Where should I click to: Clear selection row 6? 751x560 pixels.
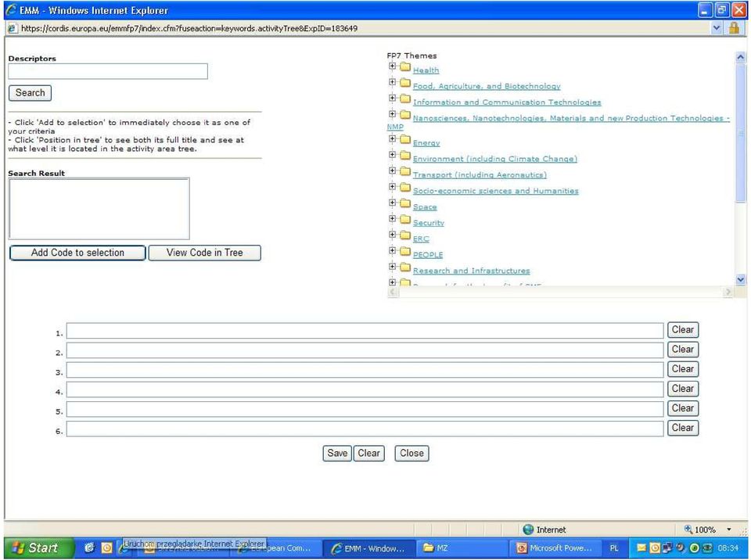click(683, 428)
